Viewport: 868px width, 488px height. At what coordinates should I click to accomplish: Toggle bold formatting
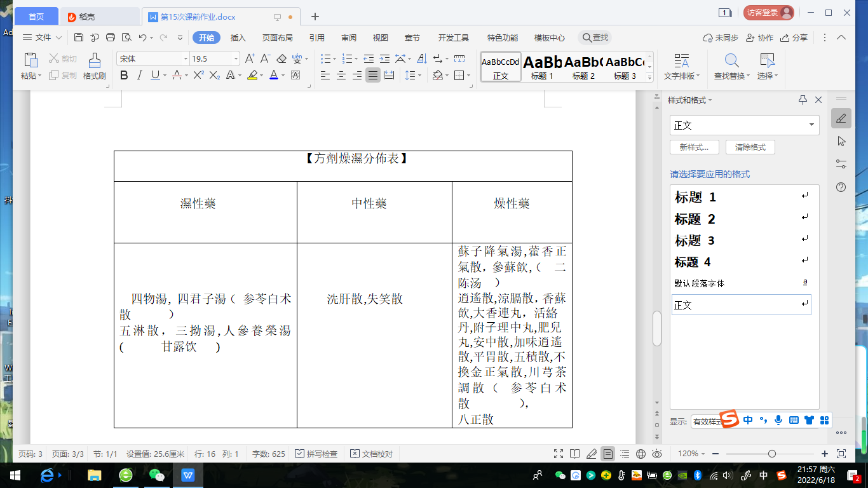124,75
